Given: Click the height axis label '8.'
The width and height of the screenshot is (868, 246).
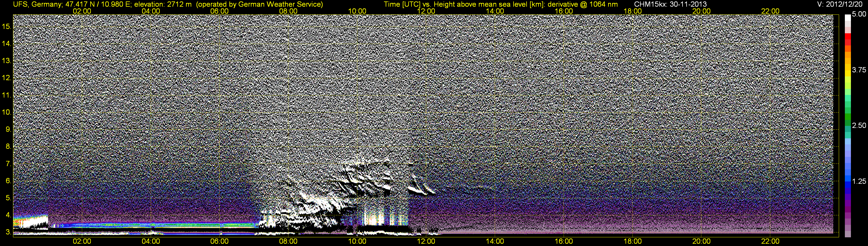Looking at the screenshot, I should 8,147.
